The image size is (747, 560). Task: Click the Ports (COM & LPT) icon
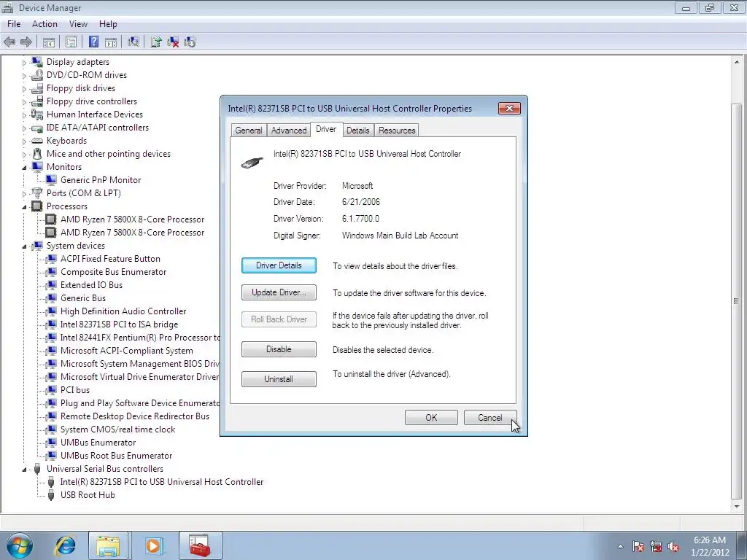point(36,192)
